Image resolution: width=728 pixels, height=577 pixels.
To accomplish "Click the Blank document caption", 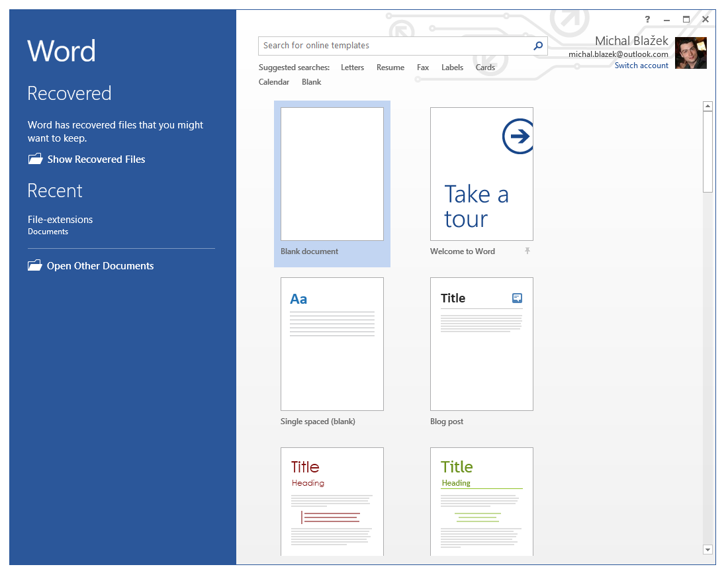I will pos(309,251).
